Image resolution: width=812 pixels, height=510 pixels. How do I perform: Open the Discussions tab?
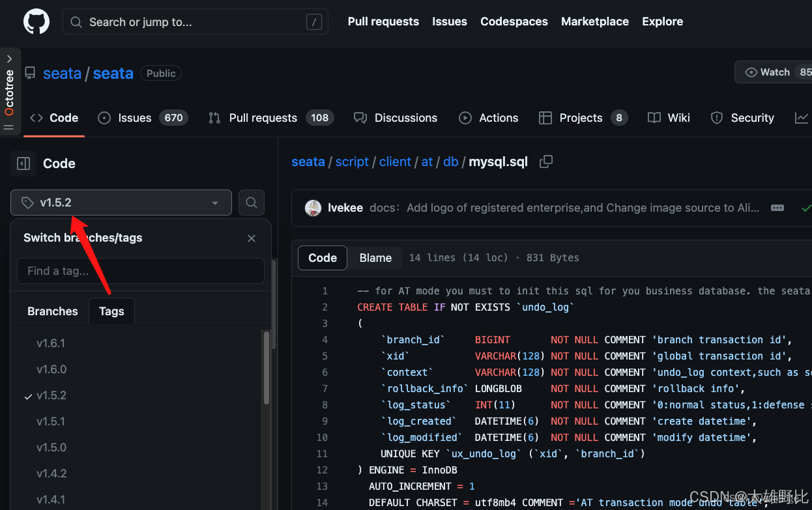(x=396, y=118)
